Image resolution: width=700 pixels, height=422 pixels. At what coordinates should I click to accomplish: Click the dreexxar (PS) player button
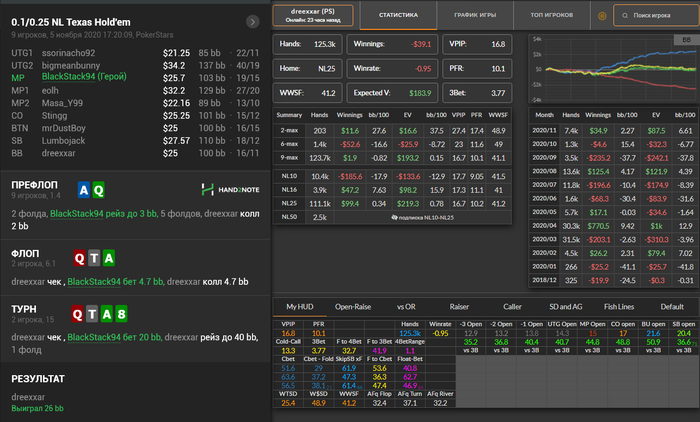[311, 15]
